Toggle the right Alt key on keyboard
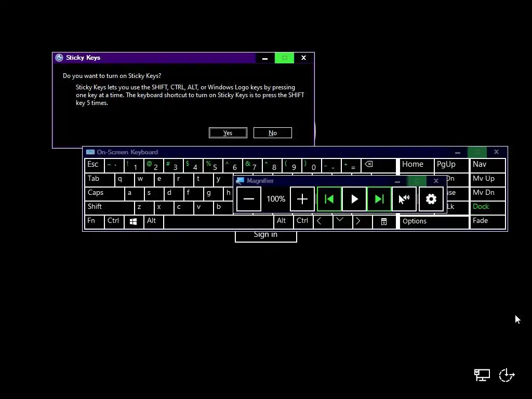Viewport: 532px width, 399px height. click(x=283, y=221)
